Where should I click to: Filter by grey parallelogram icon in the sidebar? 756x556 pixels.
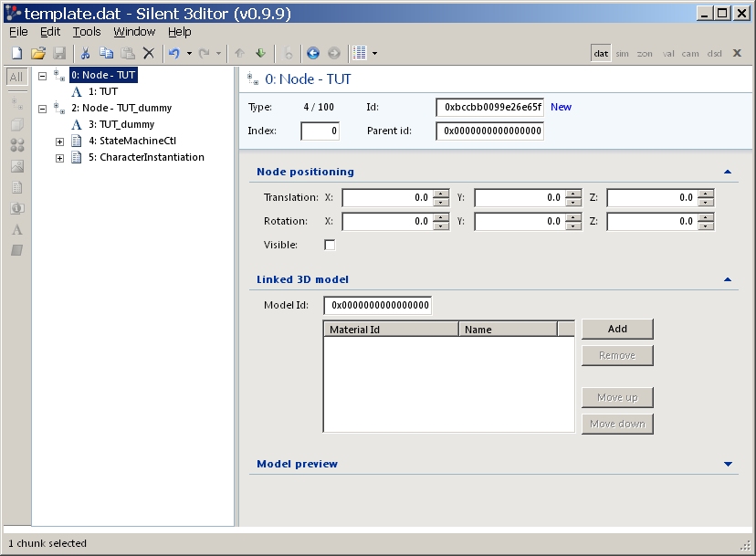tap(16, 250)
